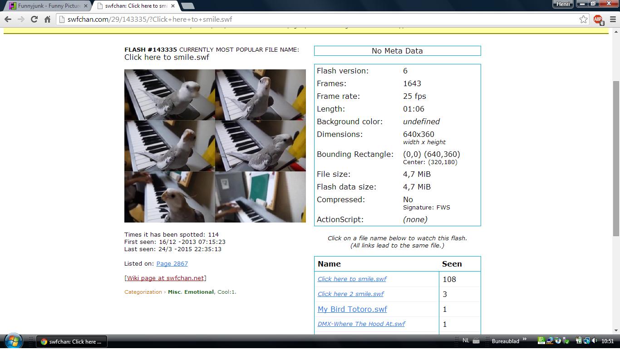Open the NL language selector

point(466,340)
